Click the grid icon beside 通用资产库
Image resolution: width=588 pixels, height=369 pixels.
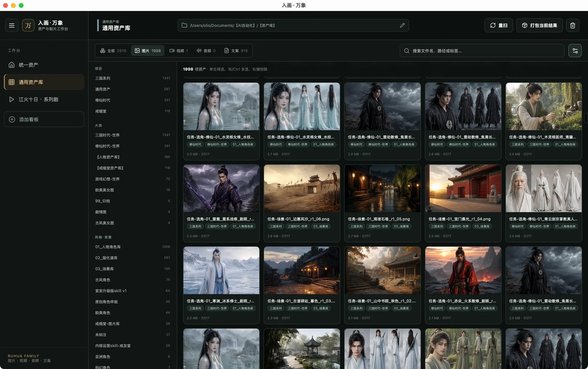tap(11, 82)
